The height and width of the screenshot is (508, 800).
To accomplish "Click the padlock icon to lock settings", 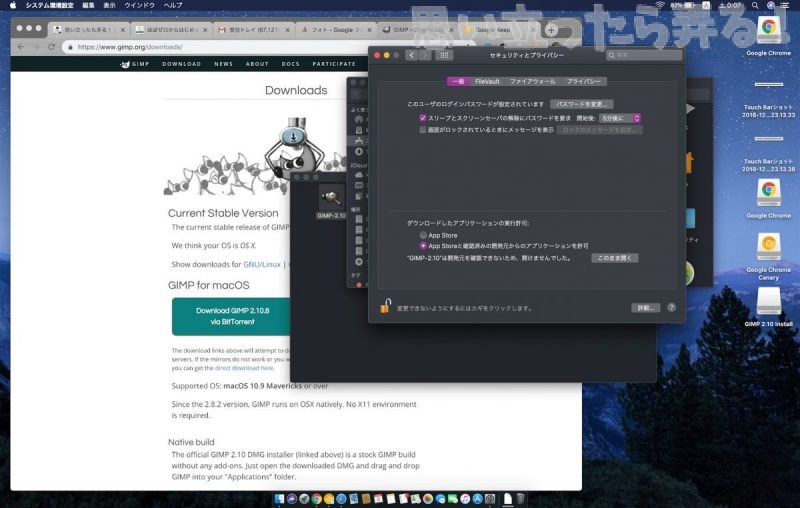I will click(384, 307).
